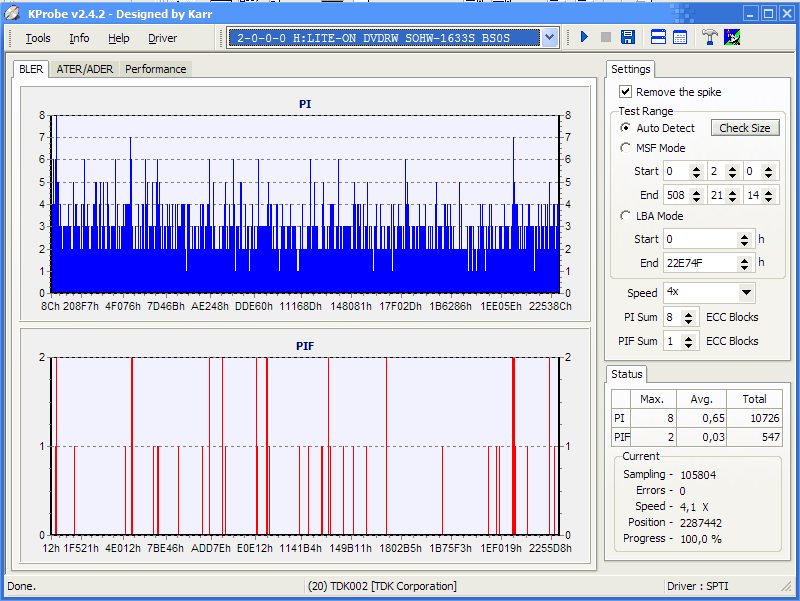The width and height of the screenshot is (800, 601).
Task: Switch to the BLER tab
Action: pyautogui.click(x=31, y=69)
